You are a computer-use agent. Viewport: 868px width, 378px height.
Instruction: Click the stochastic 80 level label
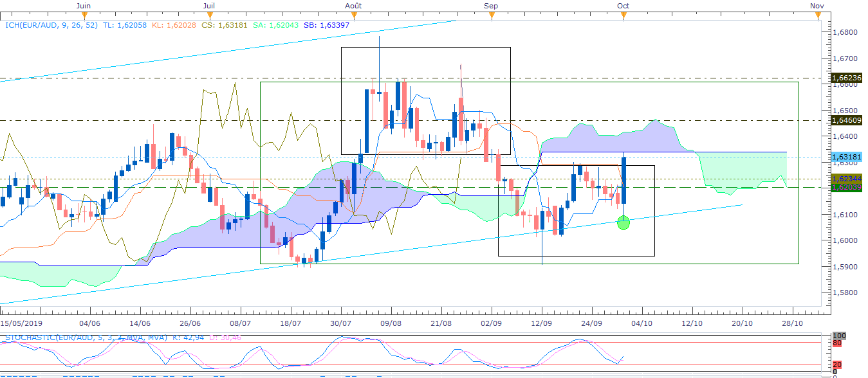click(836, 343)
